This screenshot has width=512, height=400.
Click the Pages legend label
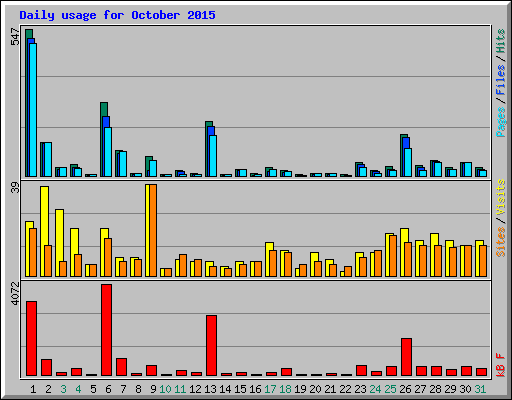[501, 122]
